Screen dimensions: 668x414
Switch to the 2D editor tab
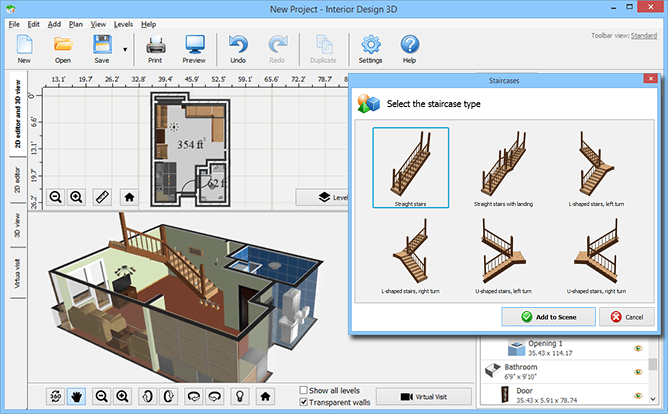tap(17, 180)
